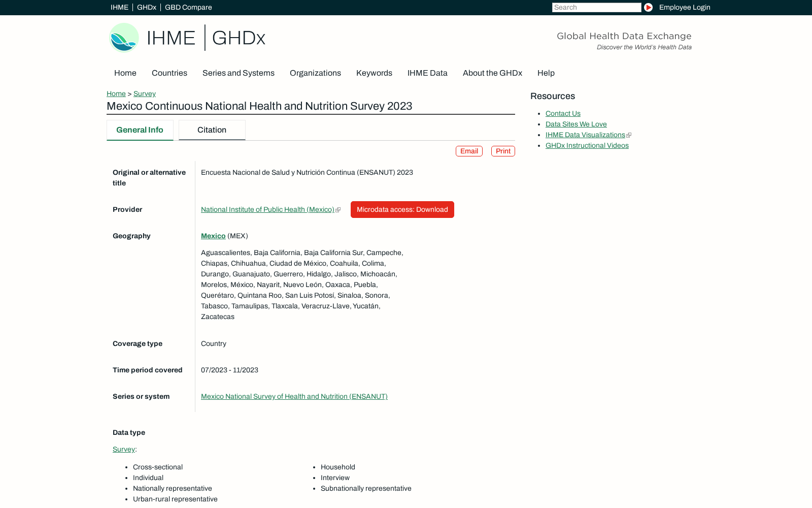
Task: Click Microdata access: Download button
Action: pos(402,209)
